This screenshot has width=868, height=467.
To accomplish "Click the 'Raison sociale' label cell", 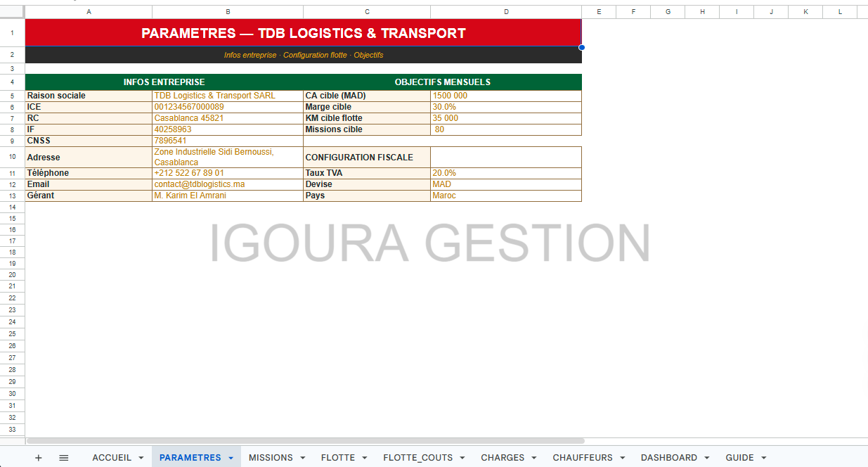I will click(89, 96).
